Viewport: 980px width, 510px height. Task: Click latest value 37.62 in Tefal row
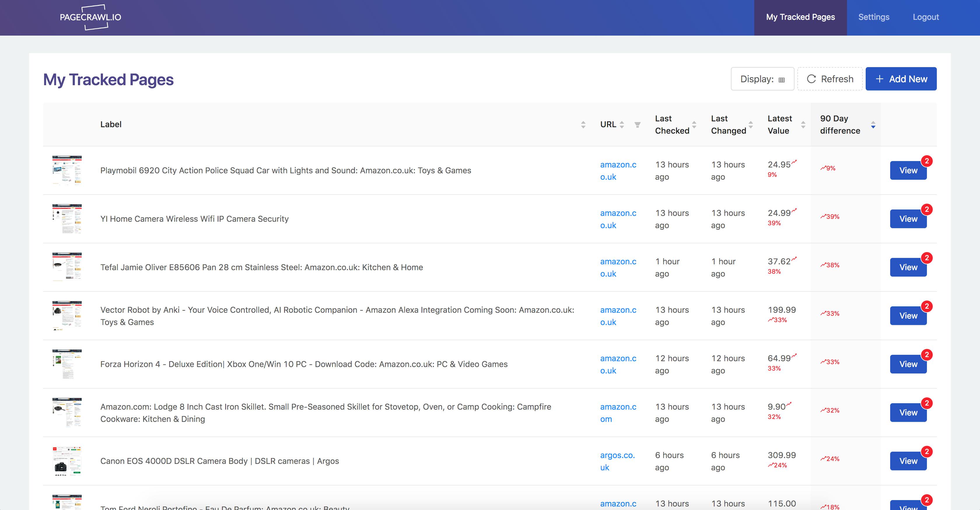(x=779, y=261)
